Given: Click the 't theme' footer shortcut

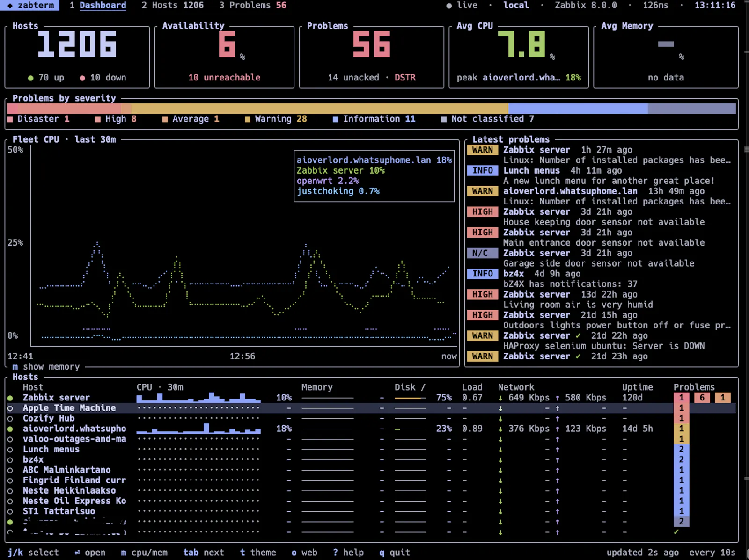Looking at the screenshot, I should [258, 553].
